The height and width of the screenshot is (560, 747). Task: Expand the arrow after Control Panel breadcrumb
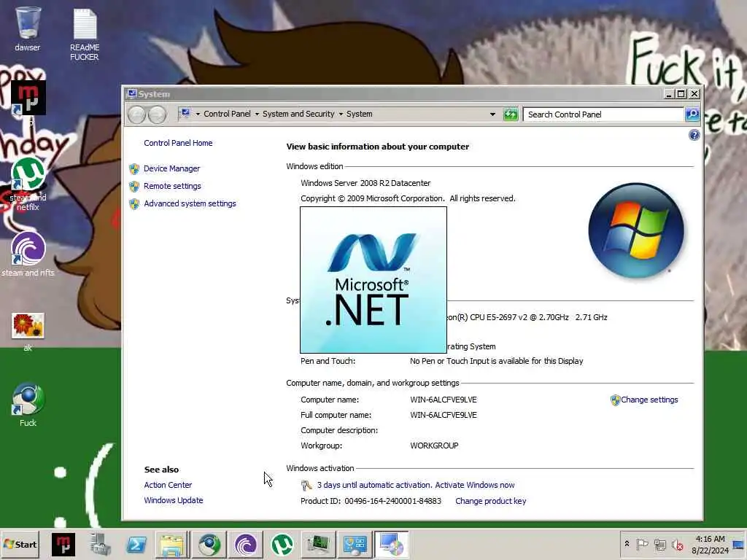tap(257, 114)
